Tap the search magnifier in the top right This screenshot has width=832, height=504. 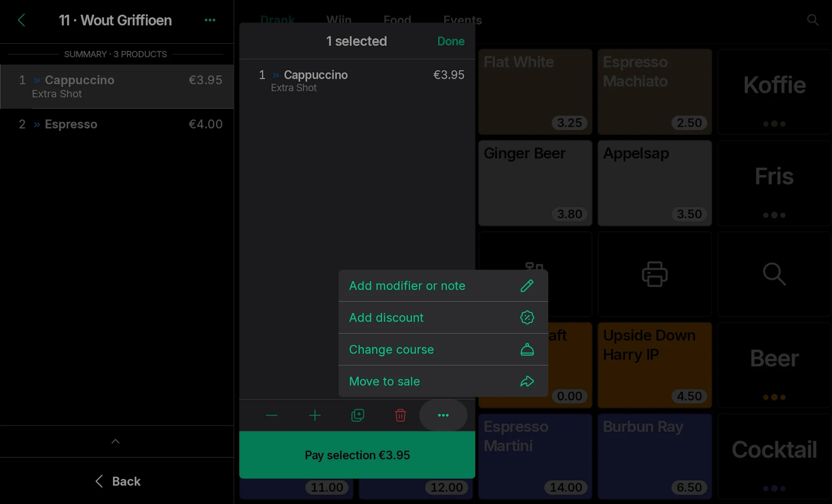[x=812, y=20]
